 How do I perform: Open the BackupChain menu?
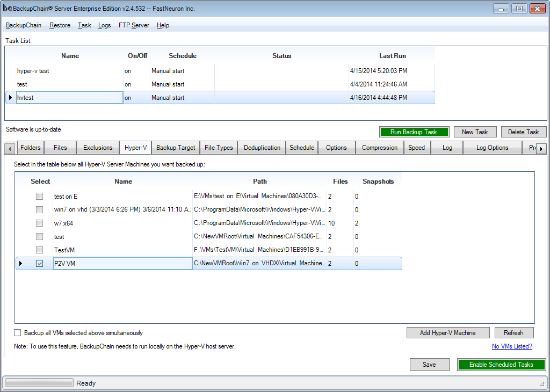tap(24, 25)
